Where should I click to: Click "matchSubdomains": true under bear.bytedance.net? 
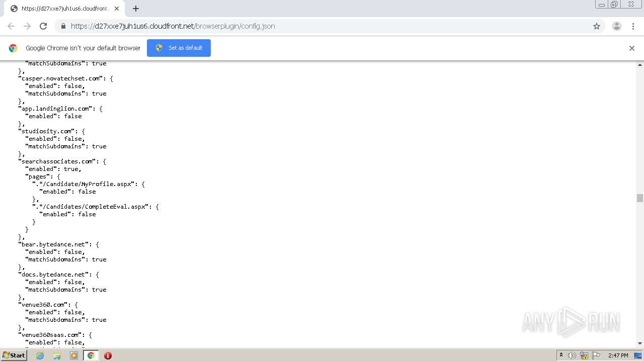click(66, 259)
